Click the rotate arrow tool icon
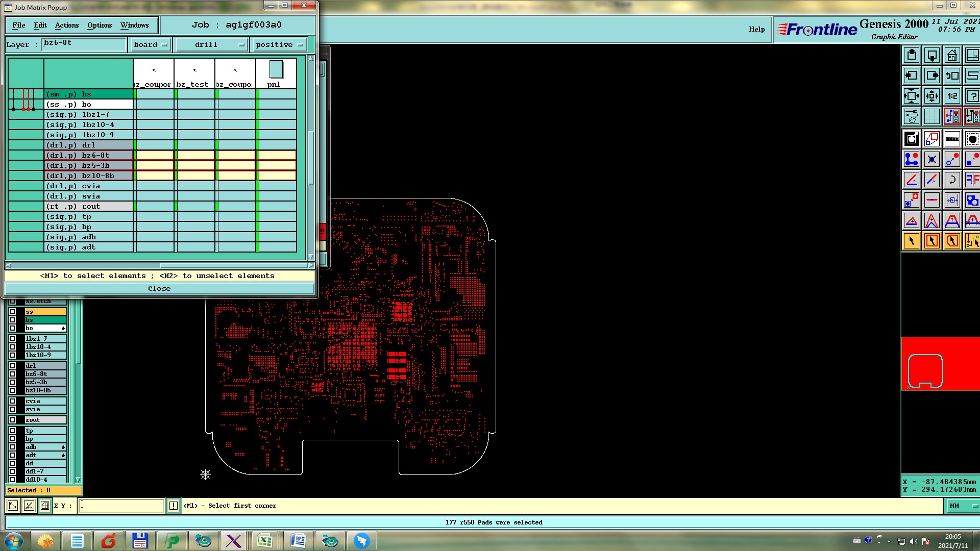Screen dimensions: 980x551 [952, 180]
